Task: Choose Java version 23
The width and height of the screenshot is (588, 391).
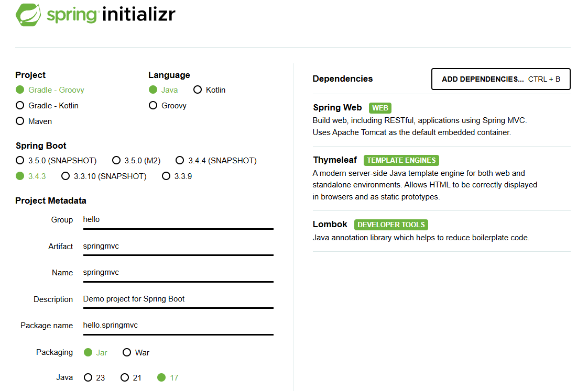Action: click(x=94, y=378)
